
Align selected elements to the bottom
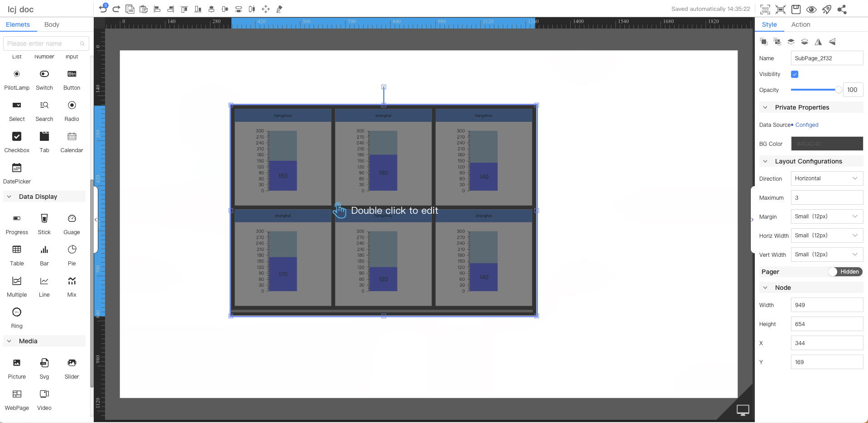tap(198, 9)
